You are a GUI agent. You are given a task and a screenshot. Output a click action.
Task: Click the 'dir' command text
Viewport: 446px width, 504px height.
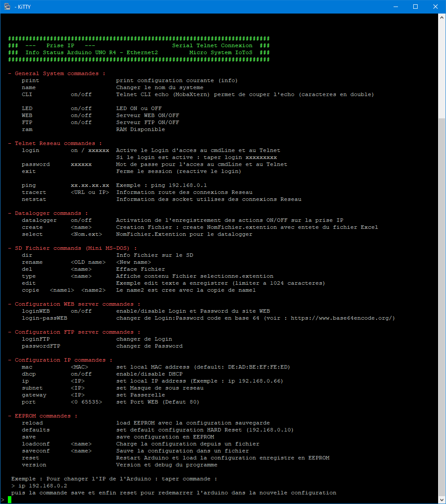click(27, 255)
